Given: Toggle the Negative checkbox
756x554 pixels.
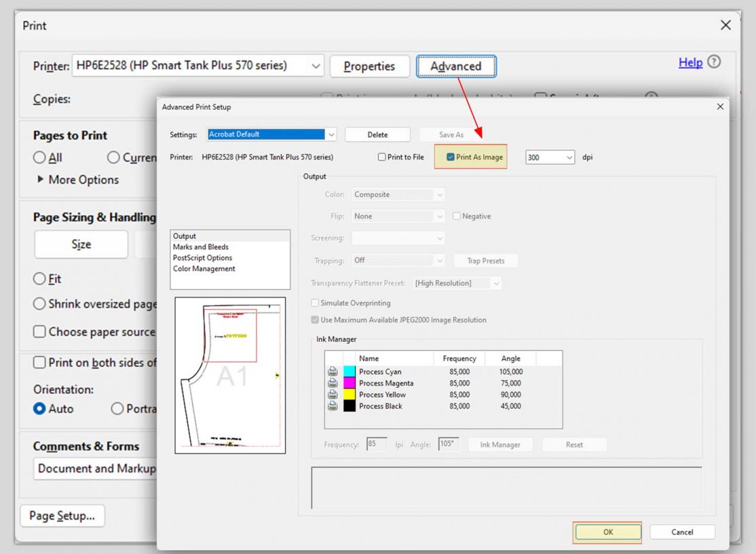Looking at the screenshot, I should click(x=457, y=216).
